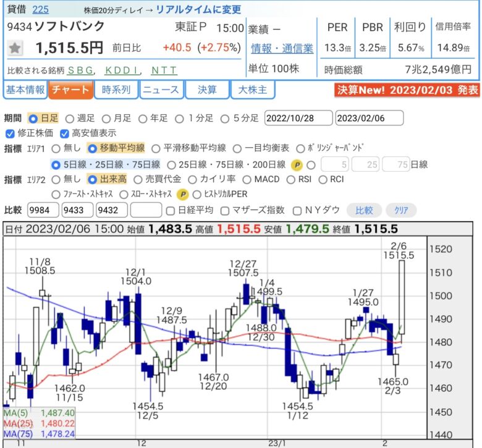Click the クリア button
Image resolution: width=482 pixels, height=448 pixels.
(401, 211)
